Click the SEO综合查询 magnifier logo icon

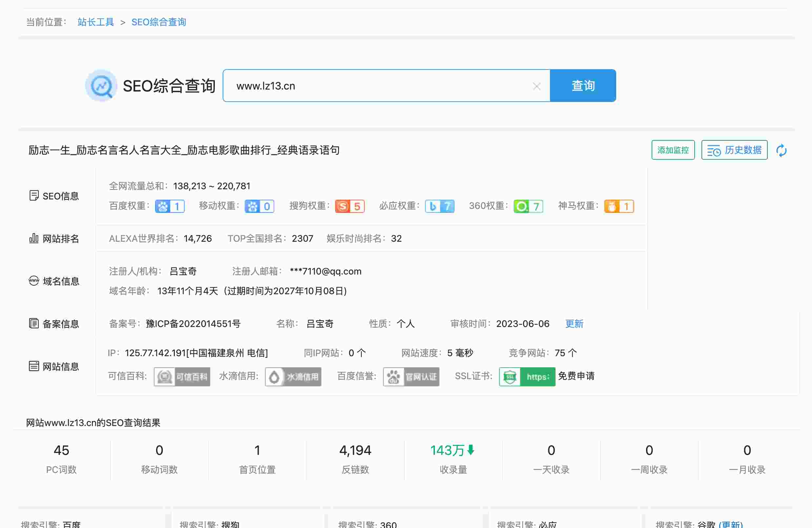pyautogui.click(x=101, y=86)
